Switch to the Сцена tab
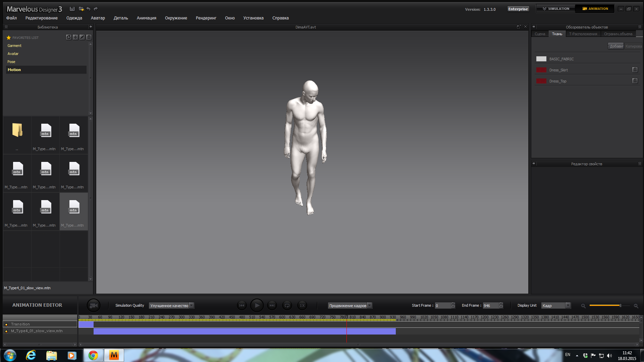The height and width of the screenshot is (362, 644). point(540,34)
